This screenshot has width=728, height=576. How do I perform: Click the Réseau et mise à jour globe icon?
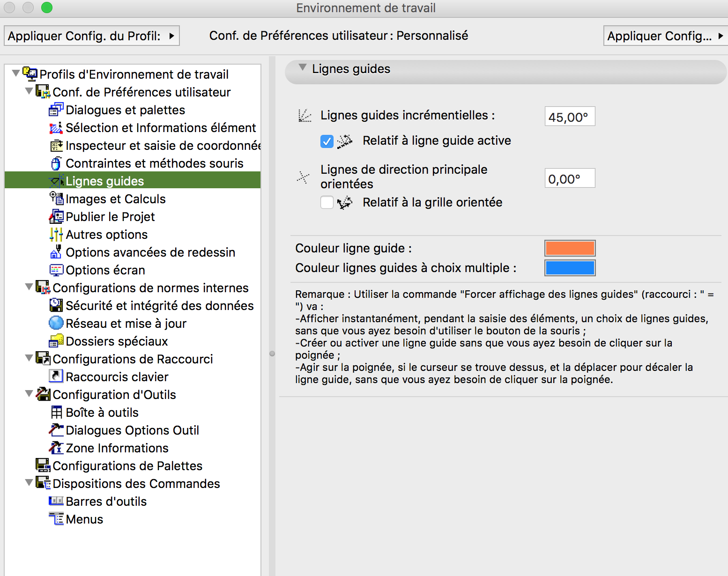pyautogui.click(x=56, y=323)
